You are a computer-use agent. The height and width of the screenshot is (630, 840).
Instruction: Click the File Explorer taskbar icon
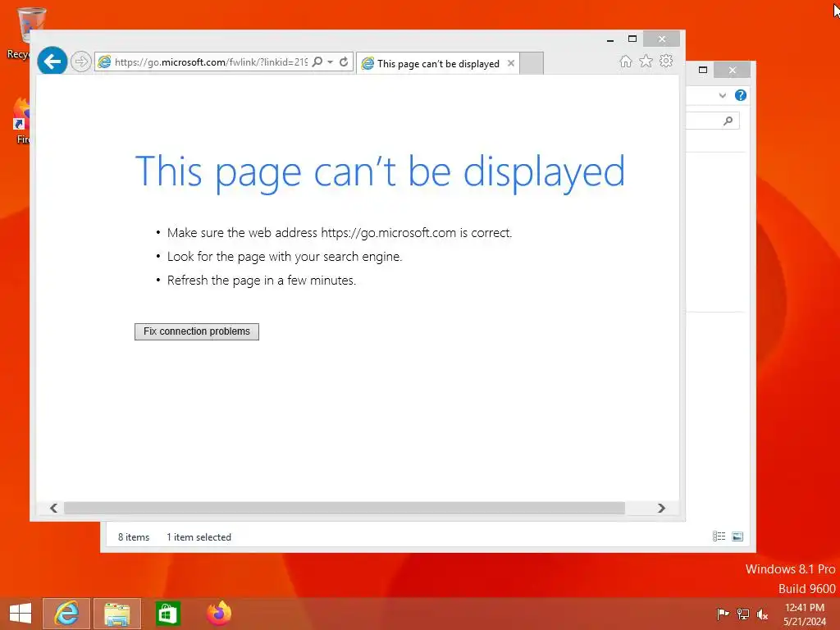pos(117,614)
